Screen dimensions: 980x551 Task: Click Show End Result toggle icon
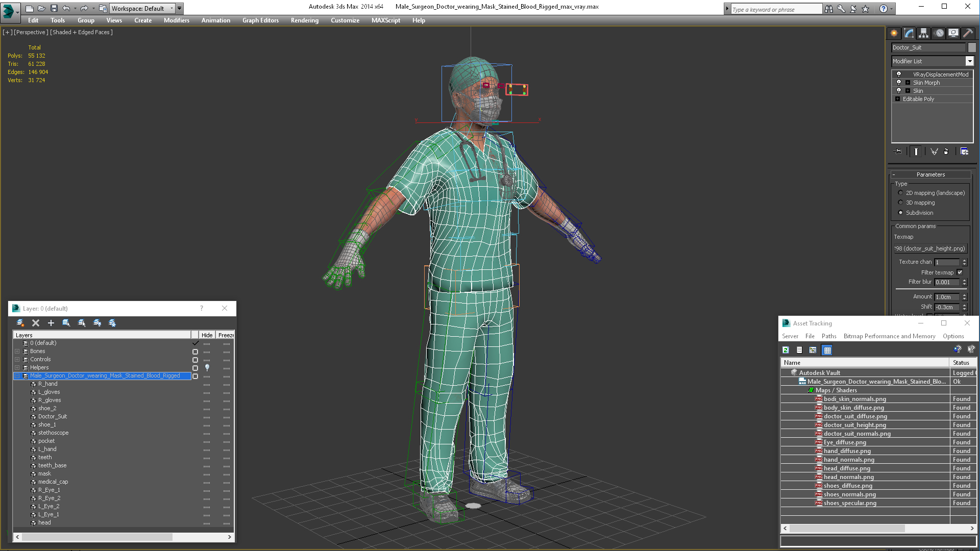pos(916,152)
